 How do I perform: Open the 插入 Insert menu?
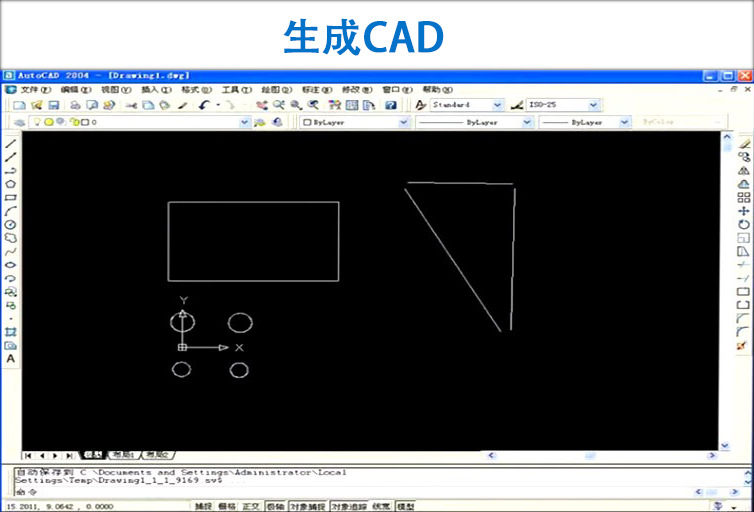pyautogui.click(x=156, y=89)
